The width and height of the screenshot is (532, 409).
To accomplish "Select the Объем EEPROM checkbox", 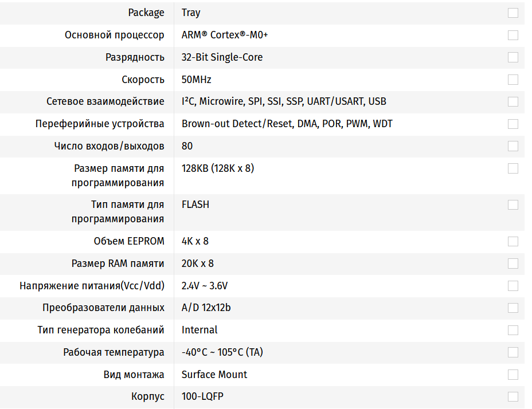I will coord(513,241).
